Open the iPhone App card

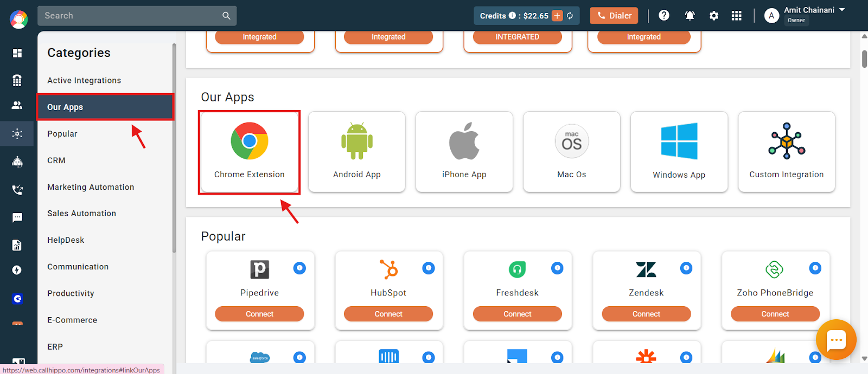tap(464, 152)
